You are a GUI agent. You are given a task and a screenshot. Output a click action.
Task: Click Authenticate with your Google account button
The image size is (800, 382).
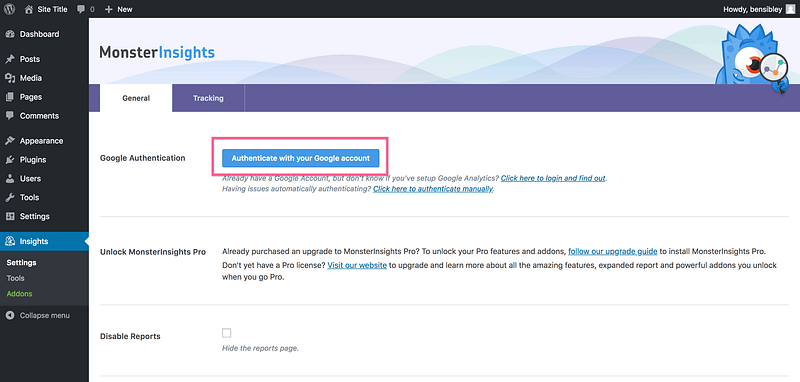tap(301, 158)
